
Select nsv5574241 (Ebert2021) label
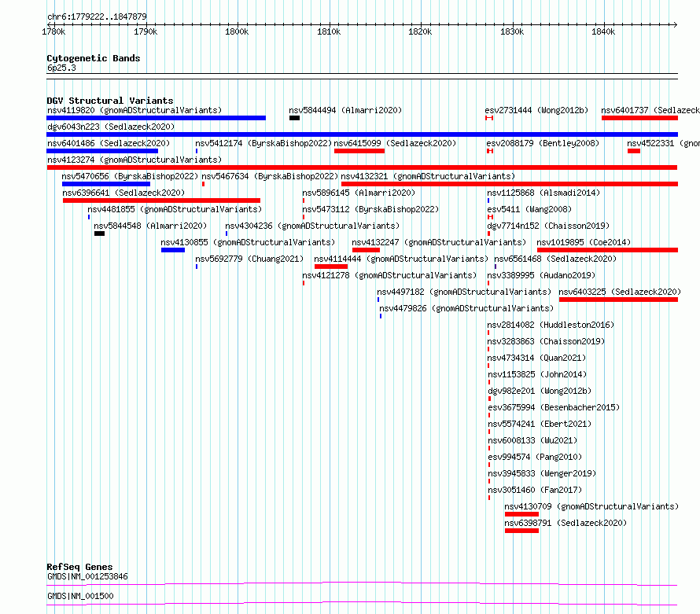point(540,424)
